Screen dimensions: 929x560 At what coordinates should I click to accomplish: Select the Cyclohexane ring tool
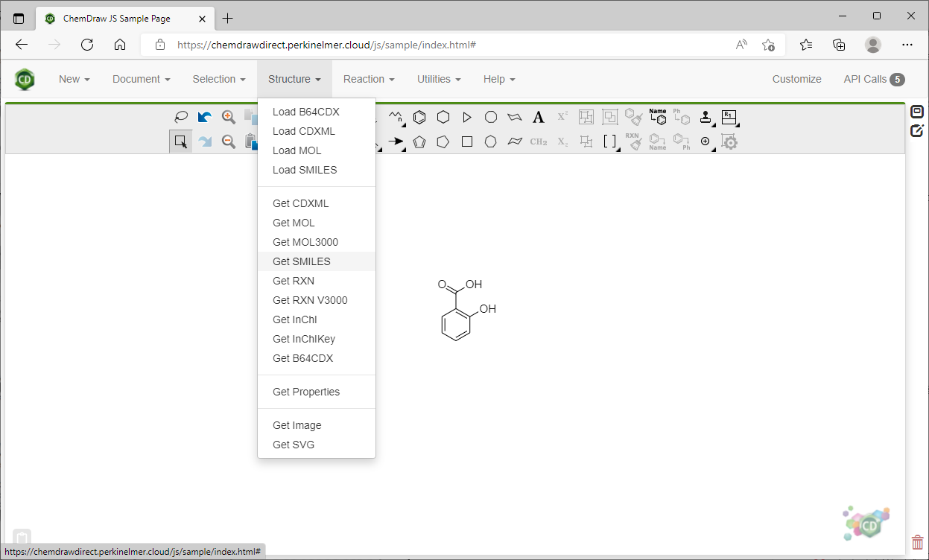coord(443,117)
